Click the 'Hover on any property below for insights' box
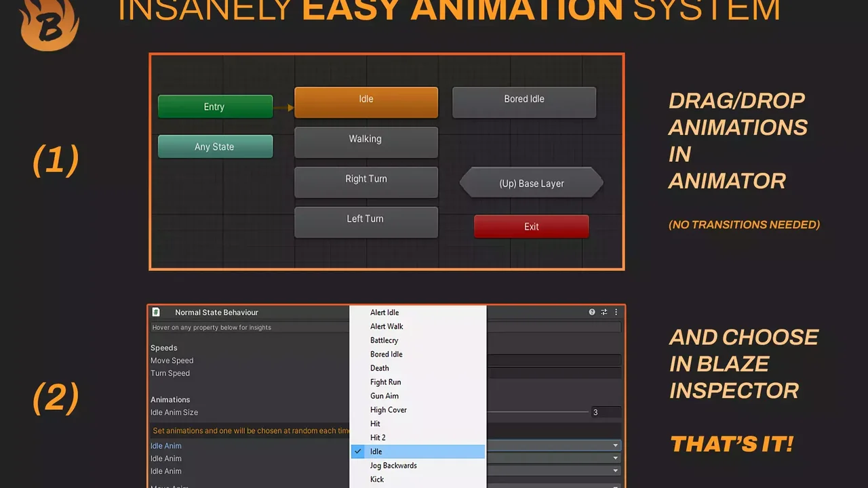Screen dimensions: 868x488 (250, 327)
